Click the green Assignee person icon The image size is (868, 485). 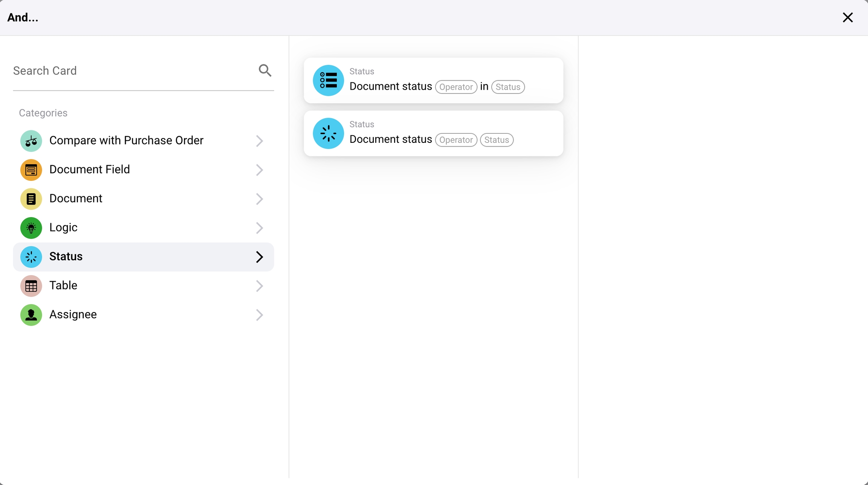[x=31, y=315]
